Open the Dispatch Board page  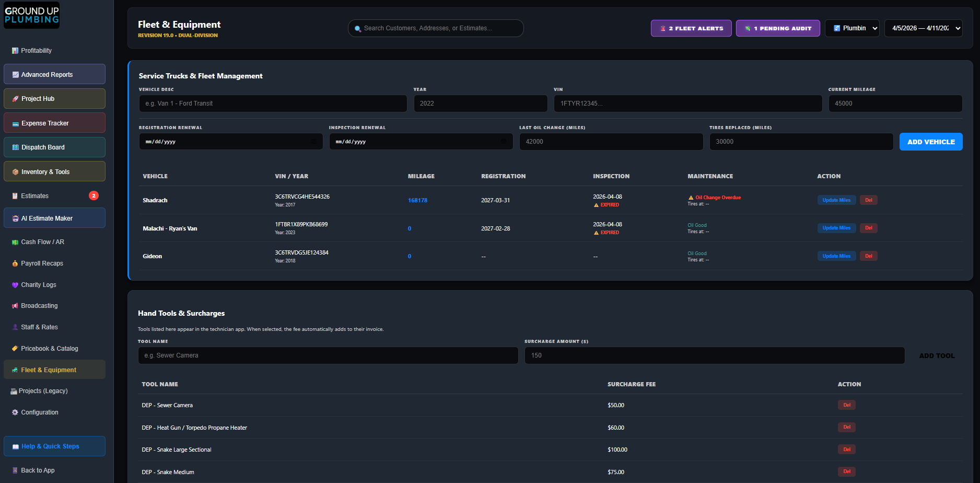click(54, 147)
